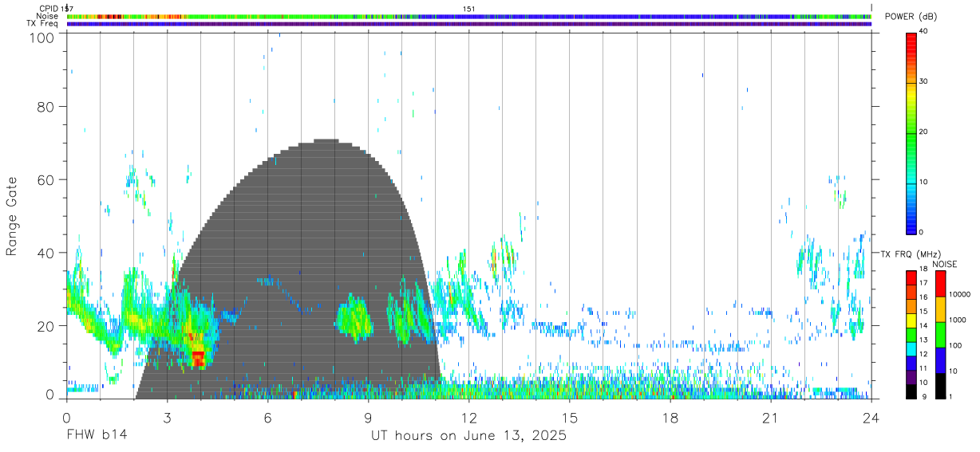980x452 pixels.
Task: Click y-axis tick label 80
Action: click(45, 107)
